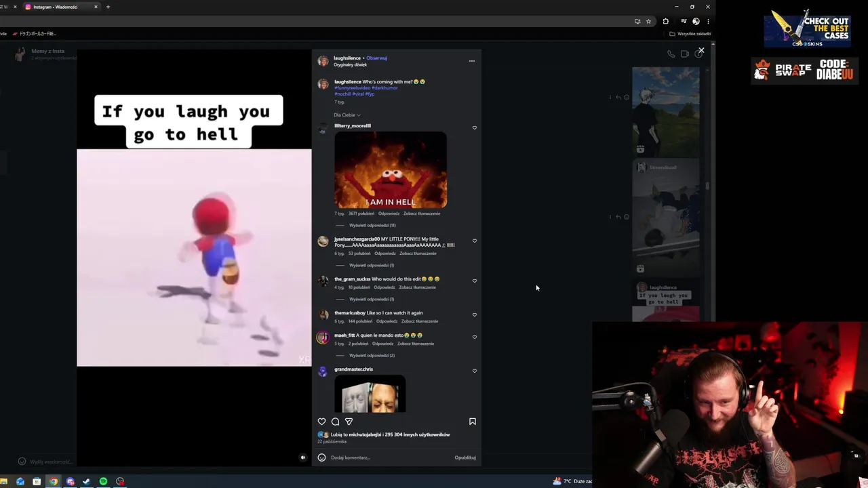
Task: Open michutojabejbi's profile from likes line
Action: tap(366, 434)
